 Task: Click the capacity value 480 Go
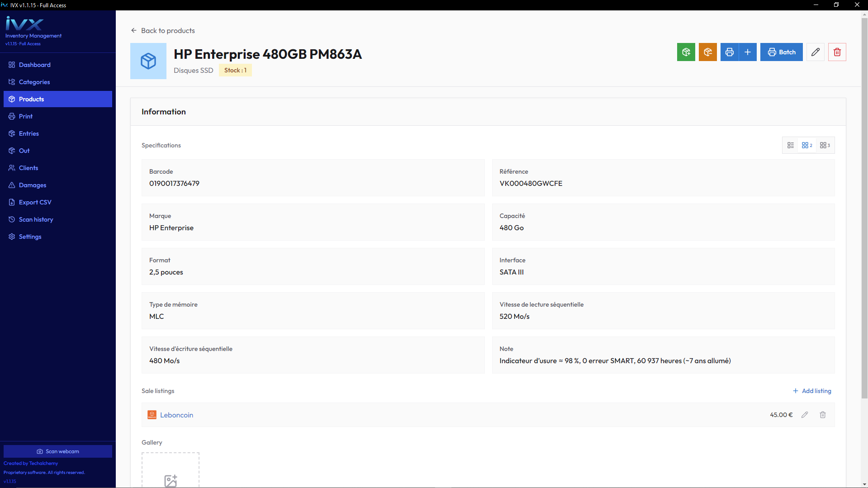512,227
